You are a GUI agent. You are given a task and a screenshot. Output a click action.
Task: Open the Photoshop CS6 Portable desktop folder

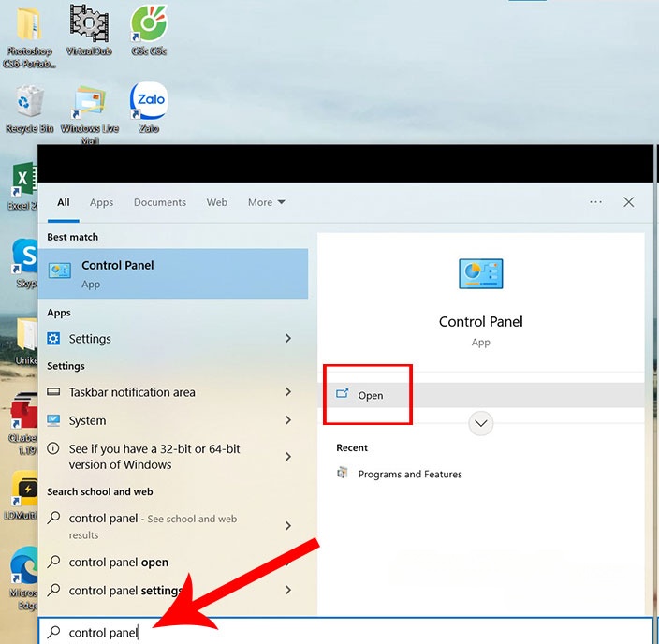click(x=29, y=36)
